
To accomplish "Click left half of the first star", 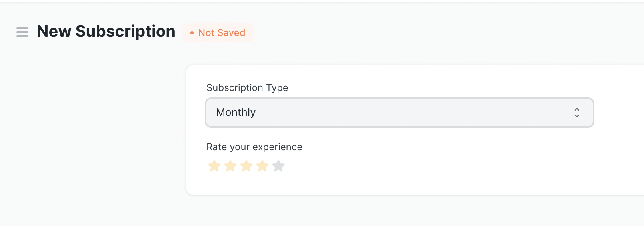I will pyautogui.click(x=212, y=166).
